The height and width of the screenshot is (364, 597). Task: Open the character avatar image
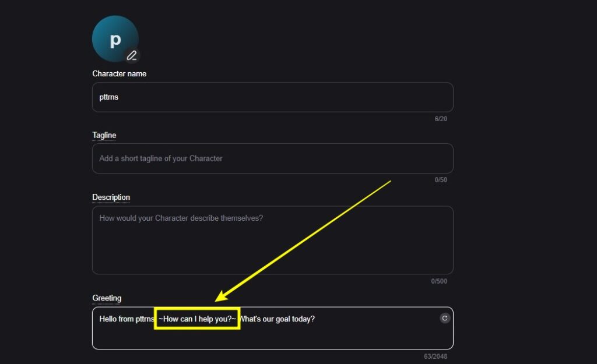(115, 39)
